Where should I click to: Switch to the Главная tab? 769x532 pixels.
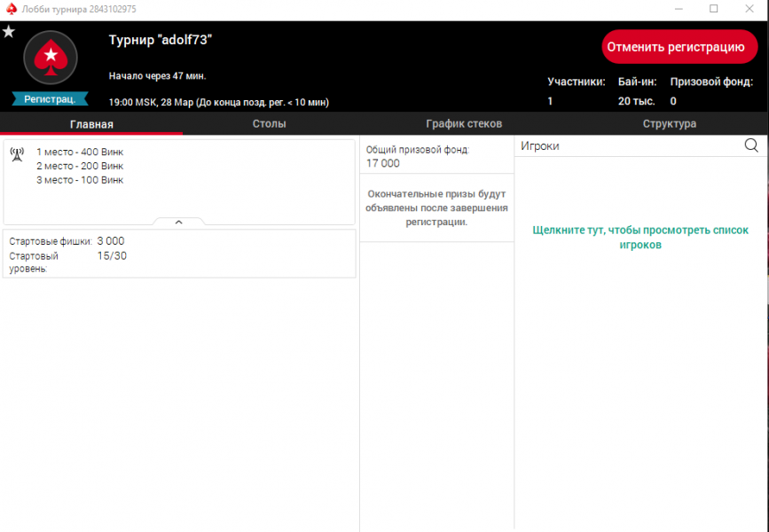[91, 124]
